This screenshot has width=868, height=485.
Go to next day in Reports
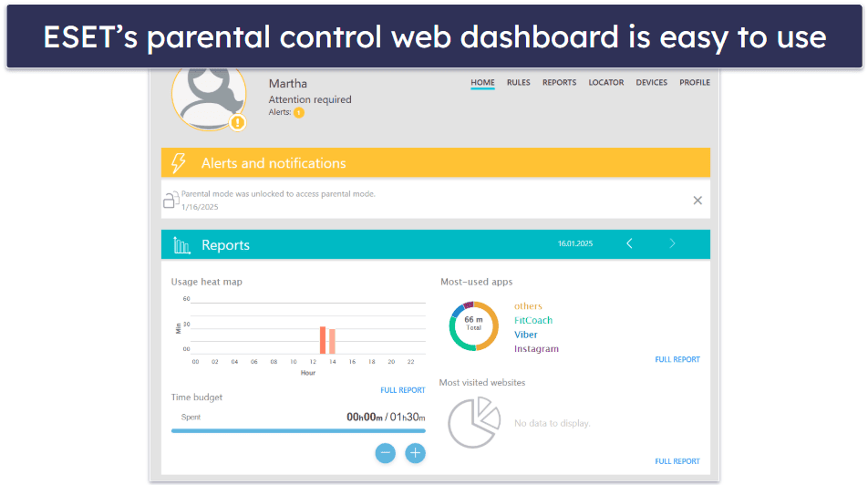click(x=673, y=243)
